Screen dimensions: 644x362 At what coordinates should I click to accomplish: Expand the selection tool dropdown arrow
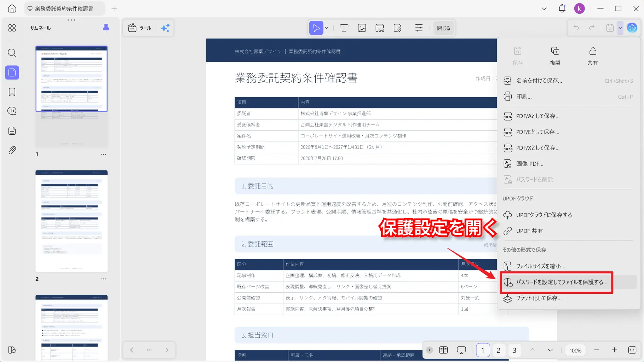327,28
